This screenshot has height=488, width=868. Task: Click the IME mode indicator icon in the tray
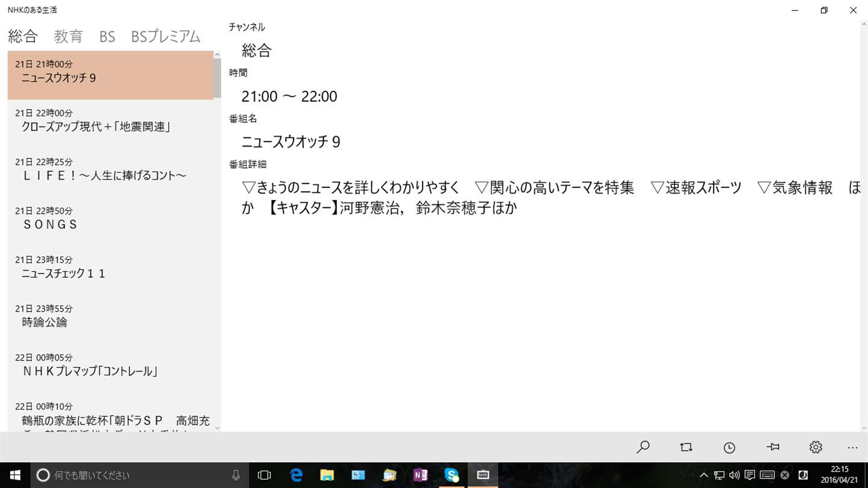point(802,475)
